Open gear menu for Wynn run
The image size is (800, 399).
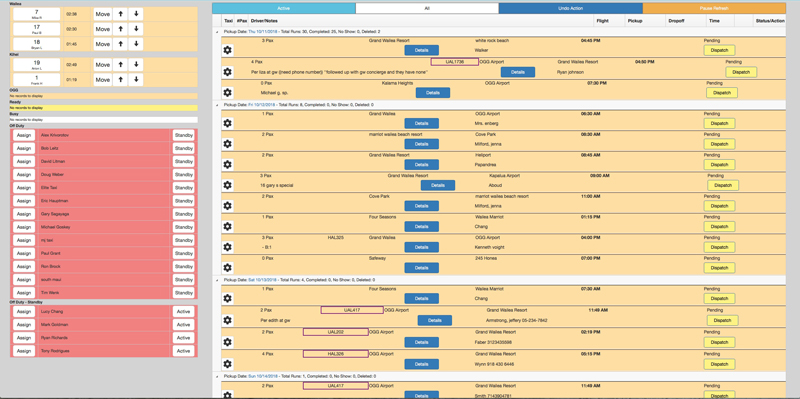tap(228, 364)
